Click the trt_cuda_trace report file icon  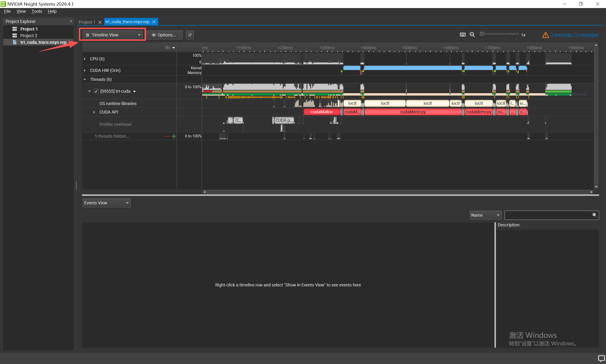click(x=15, y=42)
